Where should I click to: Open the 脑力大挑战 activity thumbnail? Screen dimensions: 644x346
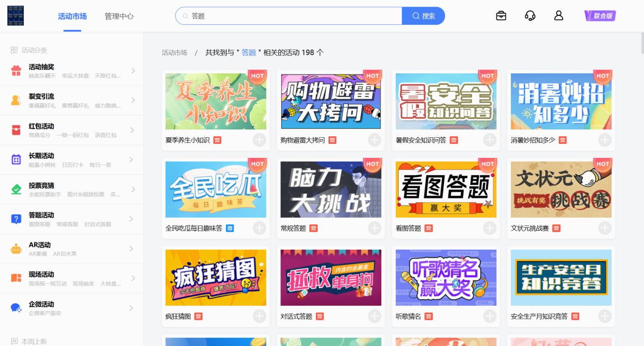click(331, 190)
